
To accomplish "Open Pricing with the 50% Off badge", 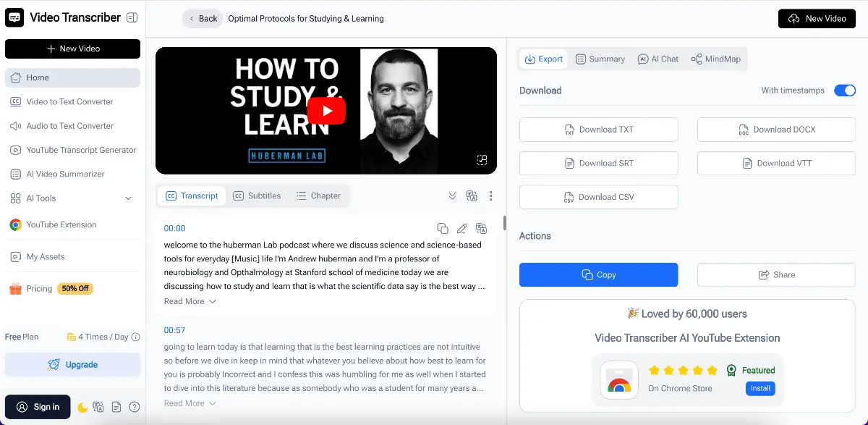I will 49,288.
